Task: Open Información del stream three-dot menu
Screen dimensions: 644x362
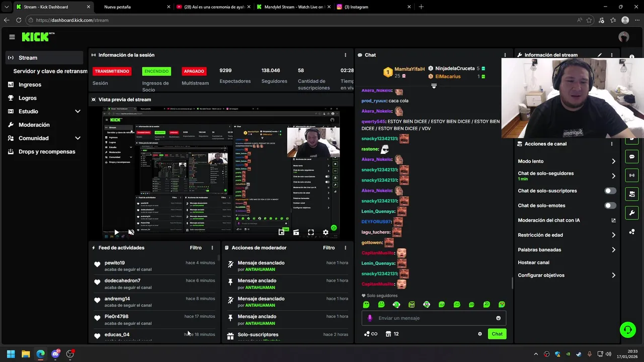Action: pos(612,55)
